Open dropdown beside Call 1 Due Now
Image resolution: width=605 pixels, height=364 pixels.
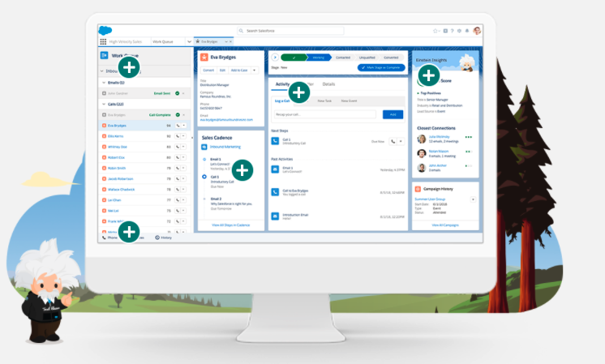pos(401,142)
